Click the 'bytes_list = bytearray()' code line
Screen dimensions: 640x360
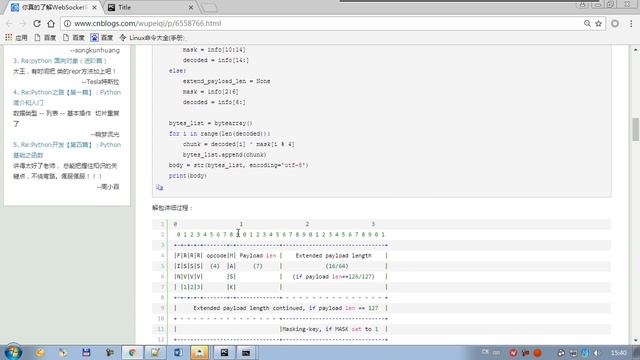211,123
